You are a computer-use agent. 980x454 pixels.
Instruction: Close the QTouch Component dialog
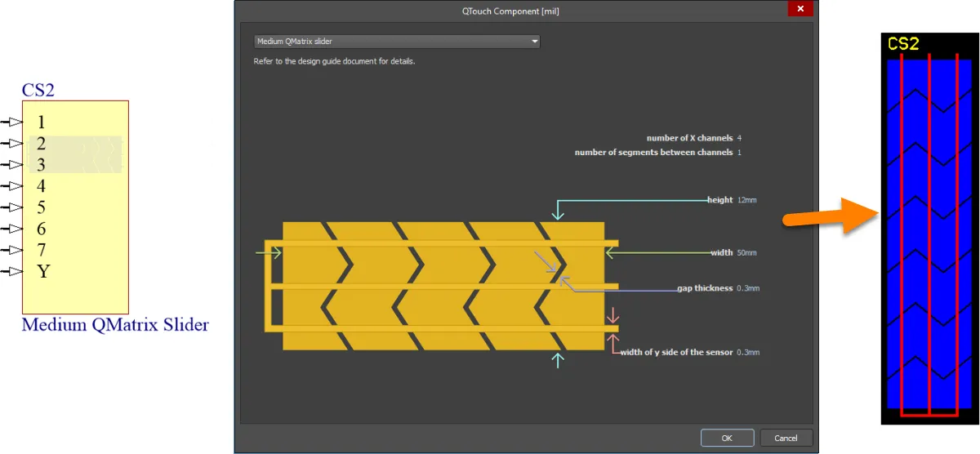tap(799, 10)
